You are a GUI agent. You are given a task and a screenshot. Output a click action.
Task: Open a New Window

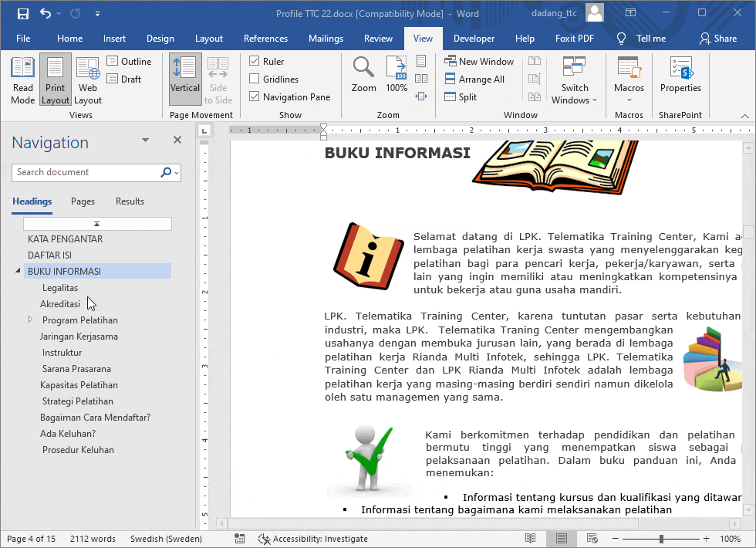coord(479,60)
